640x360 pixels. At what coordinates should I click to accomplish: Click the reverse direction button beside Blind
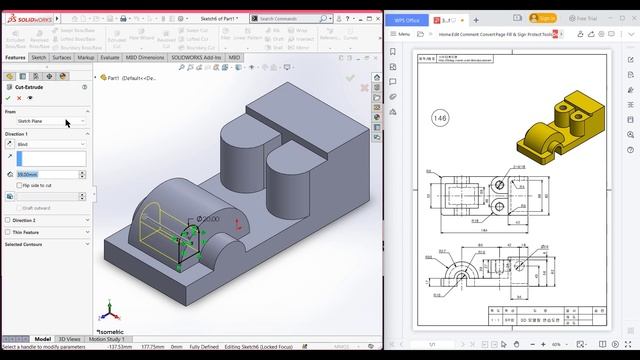point(10,144)
